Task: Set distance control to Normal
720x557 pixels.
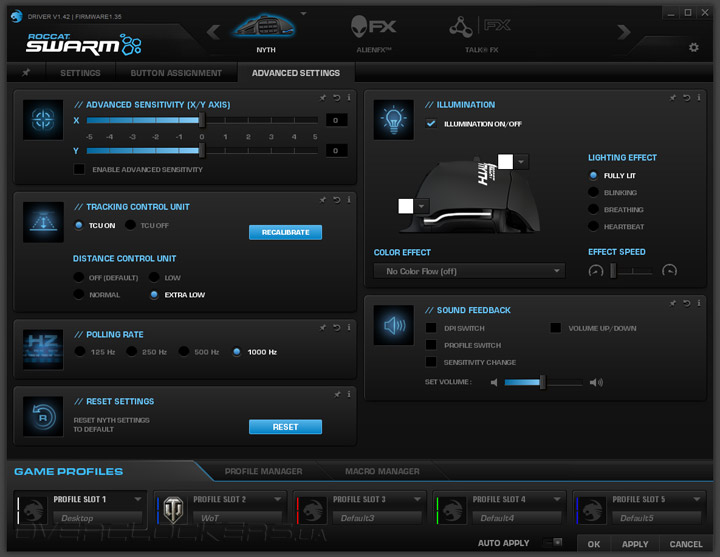Action: point(79,294)
